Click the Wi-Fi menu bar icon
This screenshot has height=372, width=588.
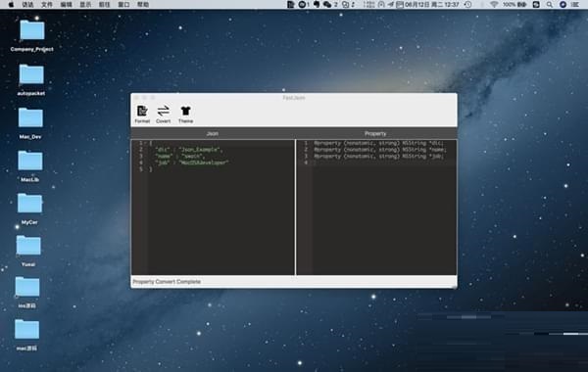(494, 5)
